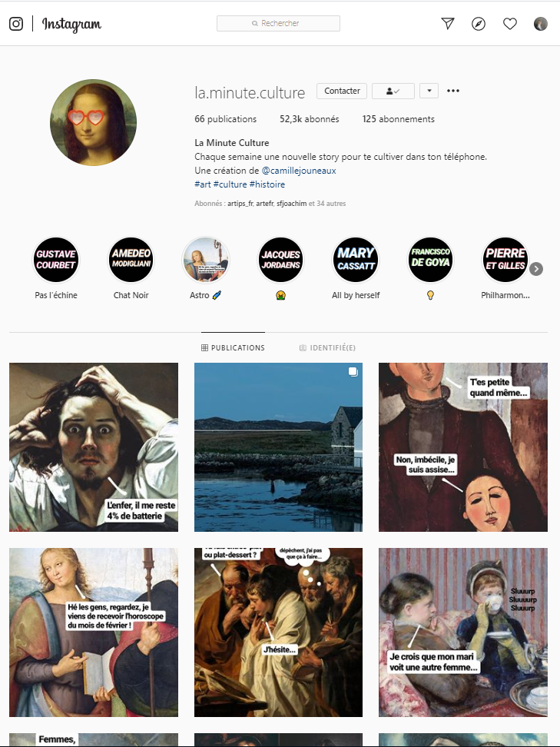560x747 pixels.
Task: Open the @camillejouneaux profile link
Action: [x=299, y=170]
